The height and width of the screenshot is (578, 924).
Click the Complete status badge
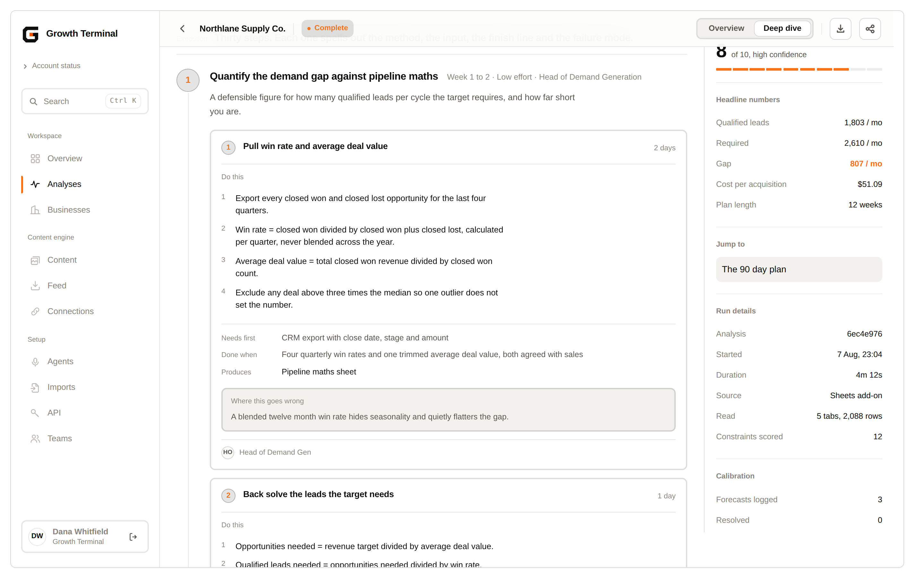pos(327,28)
